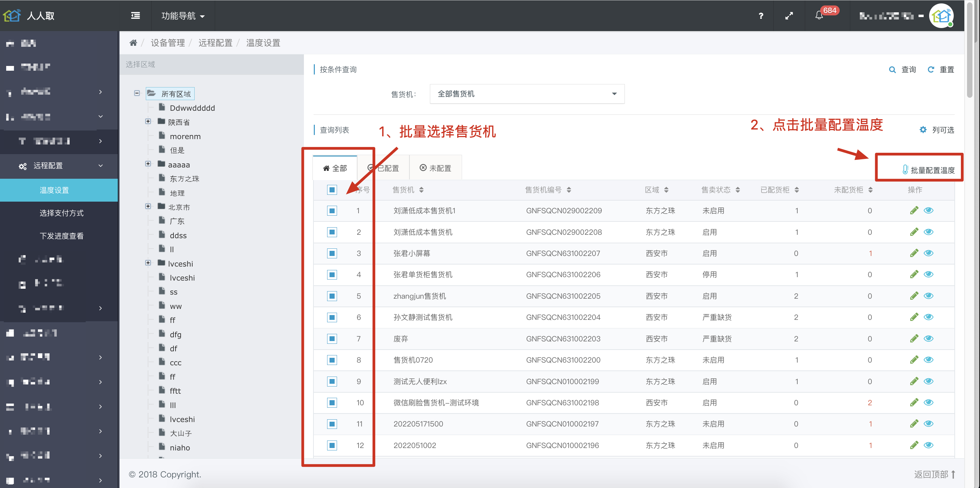Click edit pencil for 微信刷脸售货机-测试环境
The image size is (980, 488).
click(914, 402)
